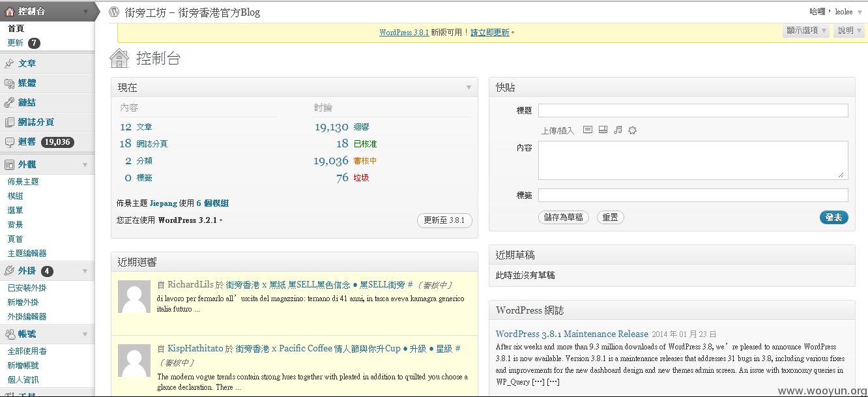The image size is (868, 397).
Task: Click the 媒體 media icon
Action: coord(9,83)
